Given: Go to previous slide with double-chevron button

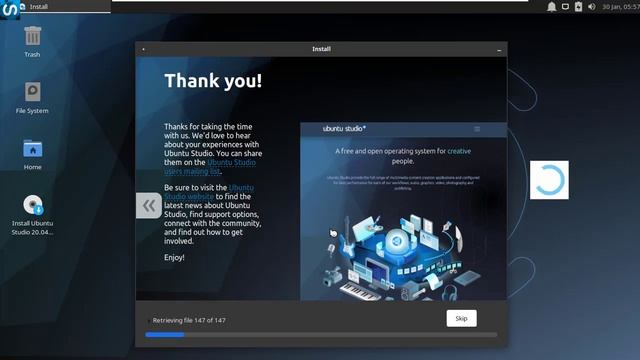Looking at the screenshot, I should pos(149,206).
